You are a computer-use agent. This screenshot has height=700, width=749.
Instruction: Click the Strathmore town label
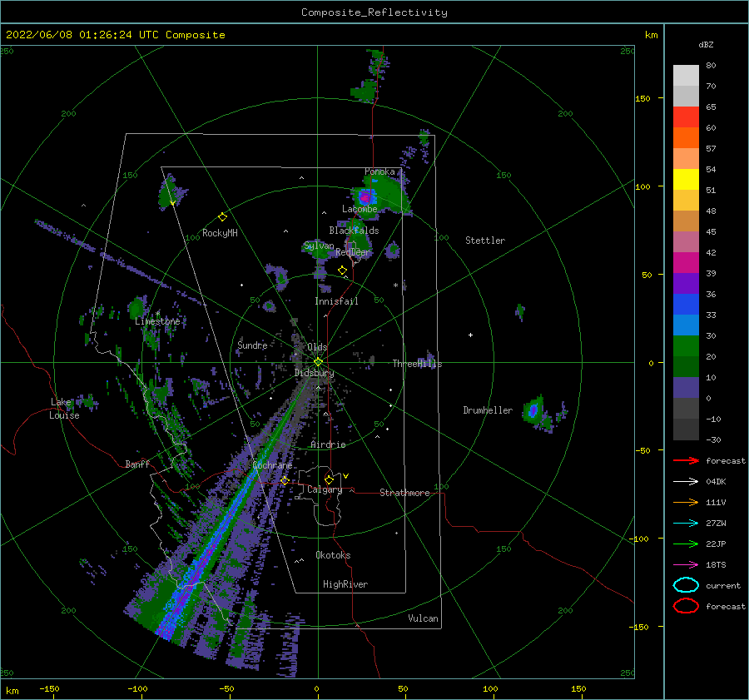pyautogui.click(x=404, y=493)
